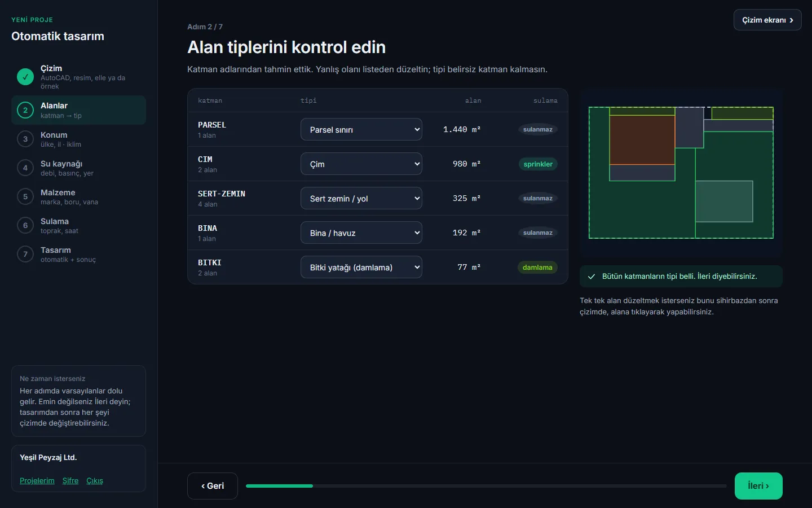This screenshot has width=812, height=508.
Task: Click the green progress bar
Action: click(279, 486)
